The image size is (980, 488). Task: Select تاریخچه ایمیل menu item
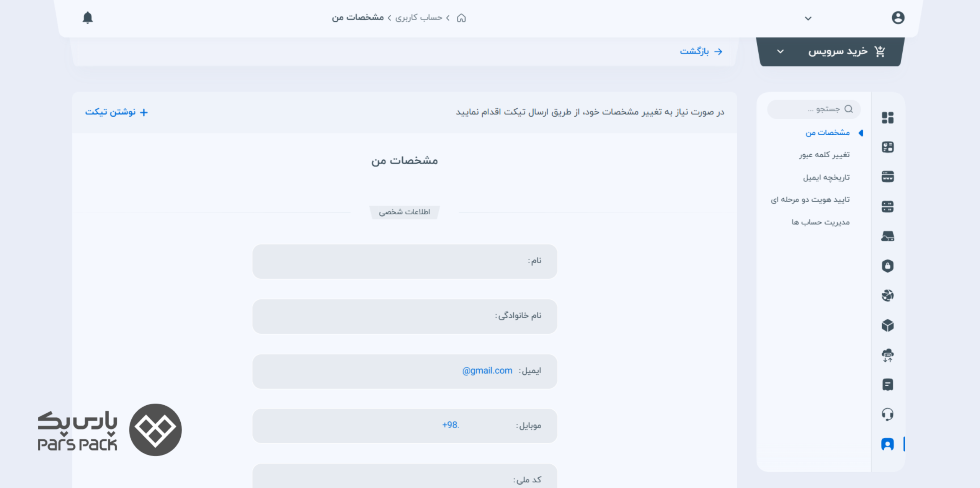click(826, 177)
